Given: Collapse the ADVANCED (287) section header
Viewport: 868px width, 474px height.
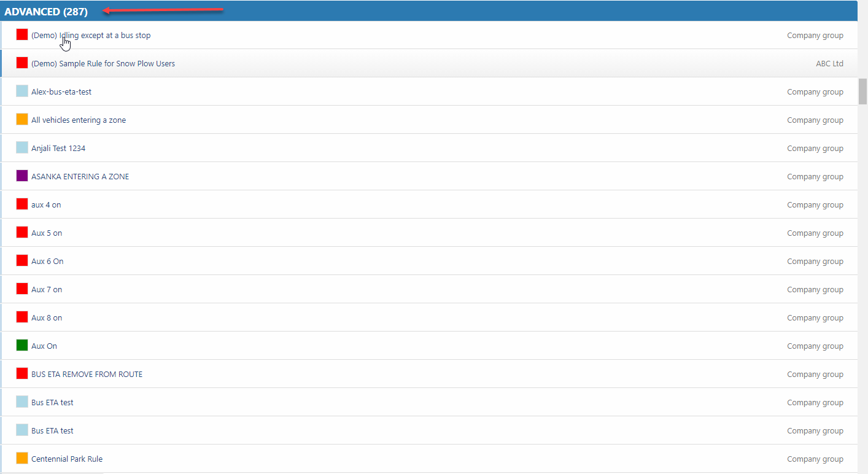Looking at the screenshot, I should pyautogui.click(x=428, y=11).
